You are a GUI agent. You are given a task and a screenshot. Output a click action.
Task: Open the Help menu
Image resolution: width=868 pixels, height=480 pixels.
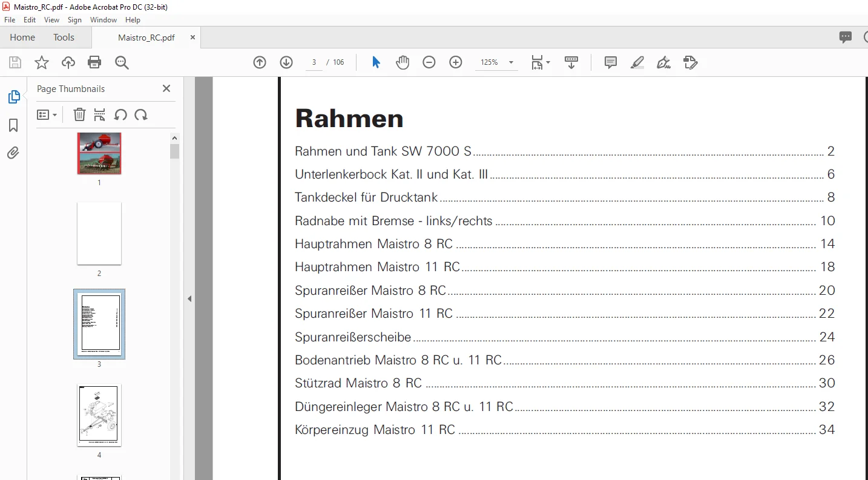133,20
